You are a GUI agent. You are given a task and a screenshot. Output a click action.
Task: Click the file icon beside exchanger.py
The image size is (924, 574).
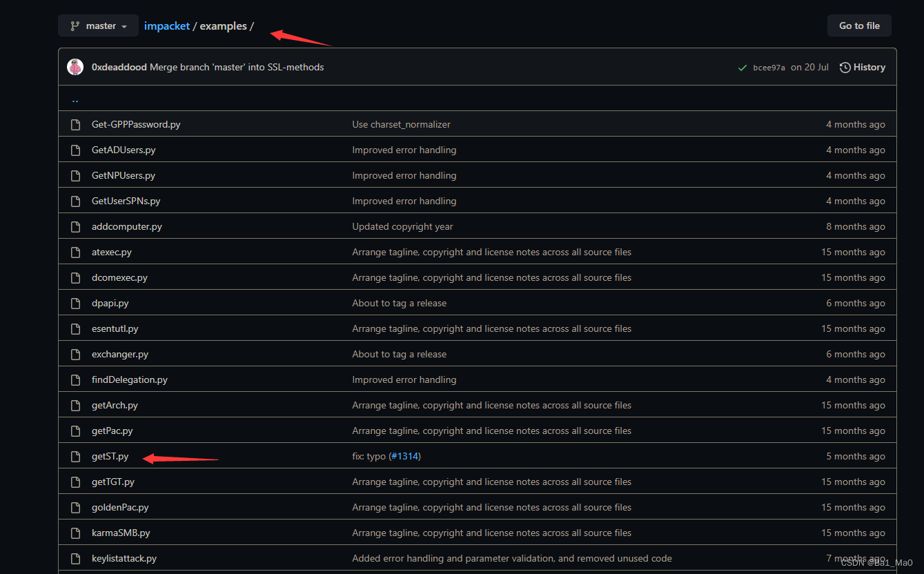coord(76,354)
